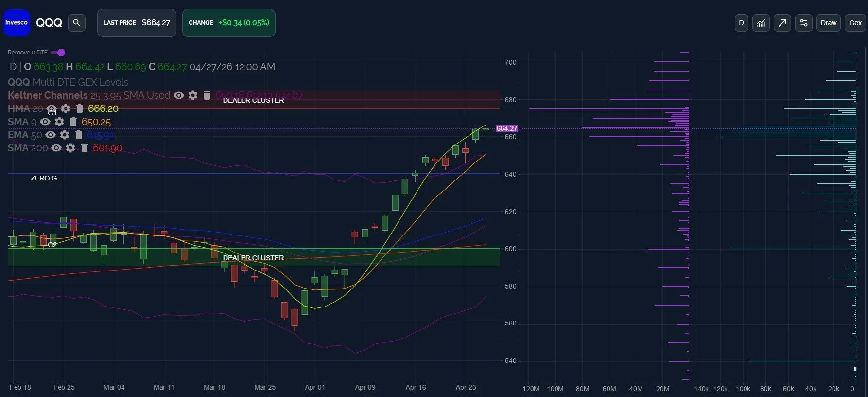Delete the SMA 200 indicator
This screenshot has width=868, height=397.
85,148
